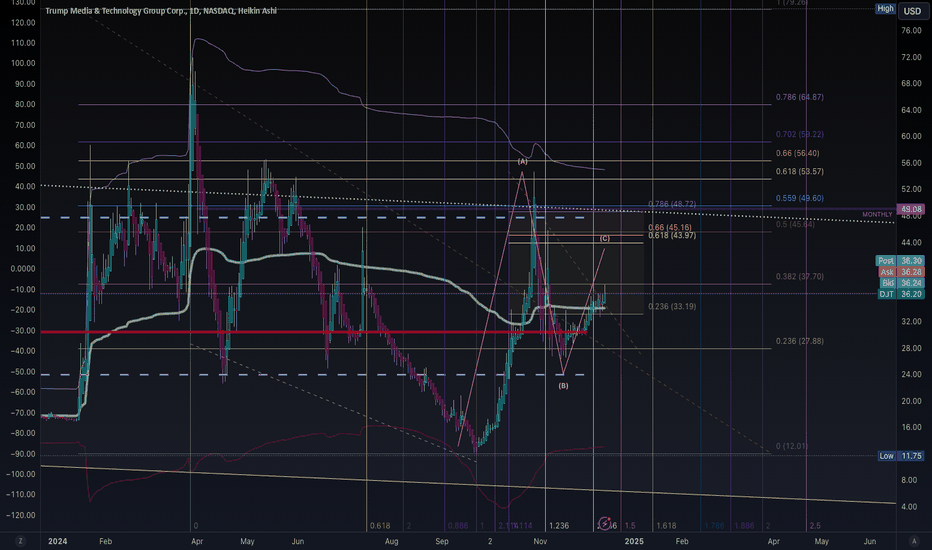Click 'Aug' on the time axis
This screenshot has width=932, height=550.
coord(391,541)
